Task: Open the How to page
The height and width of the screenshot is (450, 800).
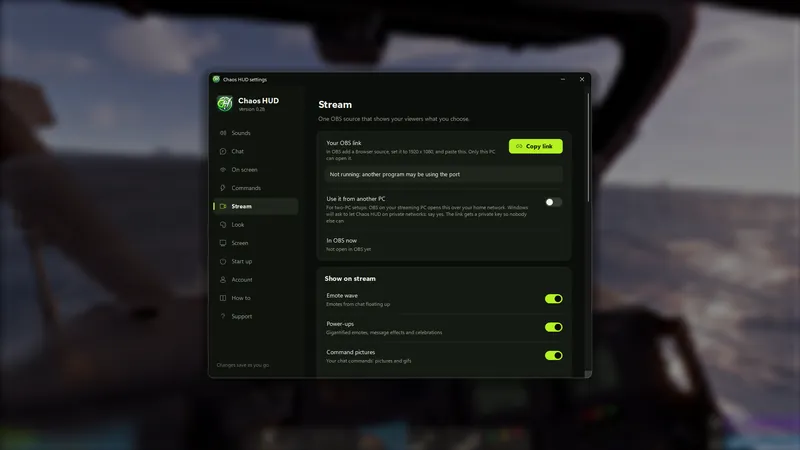Action: (x=256, y=298)
